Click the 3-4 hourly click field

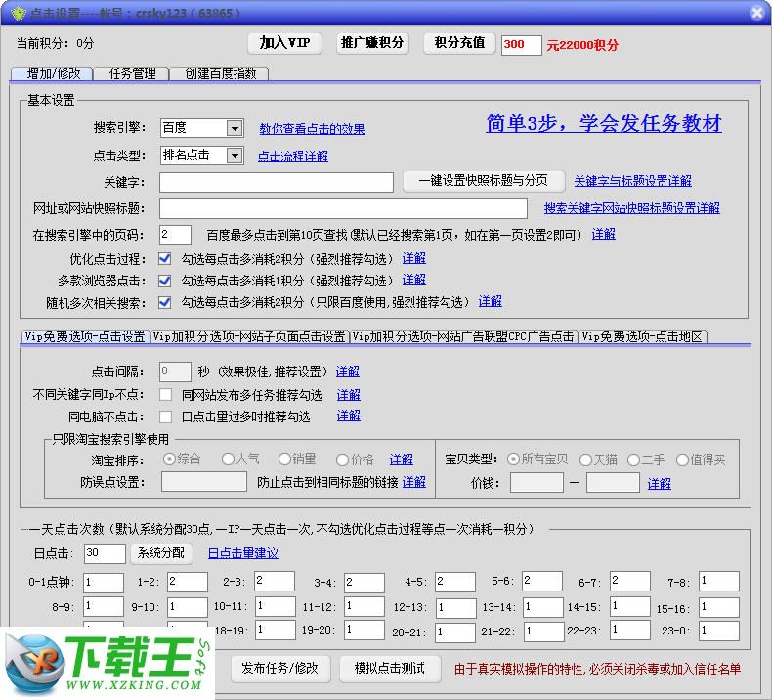(365, 583)
